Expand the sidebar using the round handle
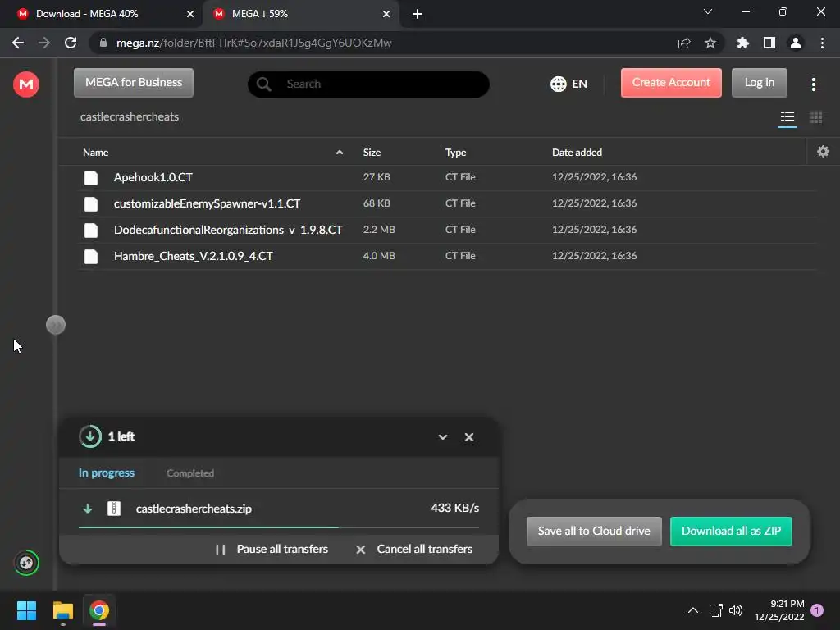This screenshot has width=840, height=630. point(56,325)
